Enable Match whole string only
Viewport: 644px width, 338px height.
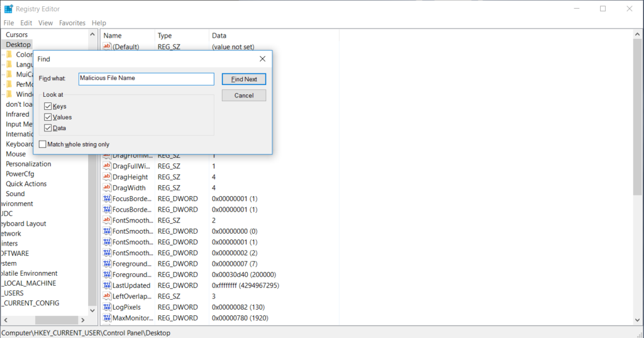coord(43,144)
